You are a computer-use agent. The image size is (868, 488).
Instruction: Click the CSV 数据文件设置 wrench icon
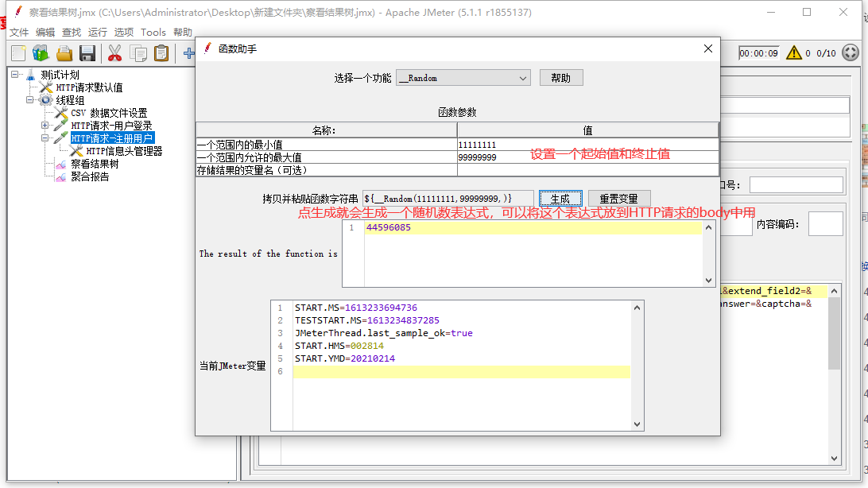(x=61, y=113)
